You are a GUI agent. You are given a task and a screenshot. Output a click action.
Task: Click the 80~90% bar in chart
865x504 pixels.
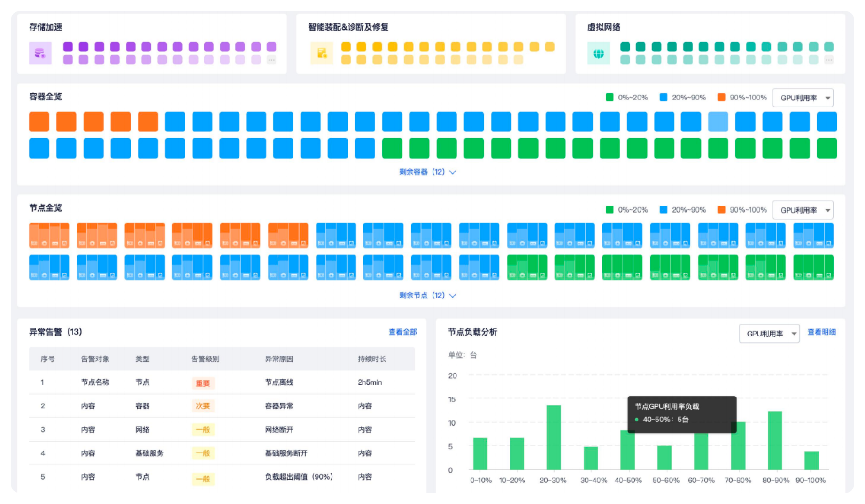pos(775,440)
